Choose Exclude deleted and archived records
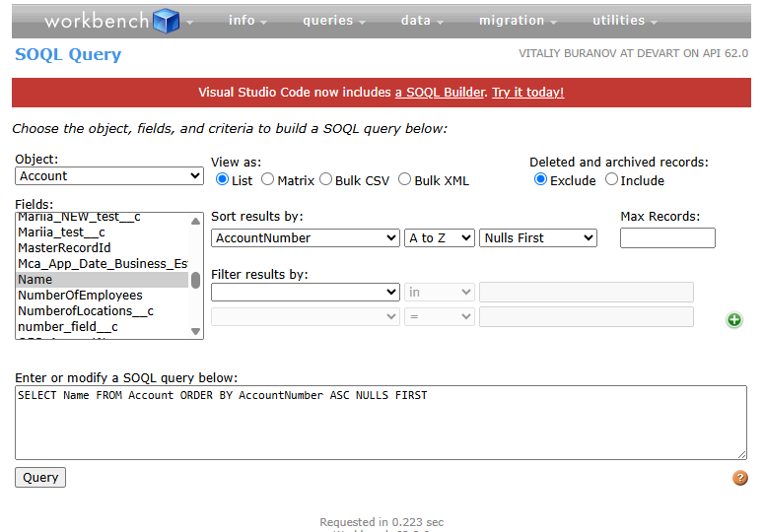The image size is (764, 532). (x=540, y=179)
